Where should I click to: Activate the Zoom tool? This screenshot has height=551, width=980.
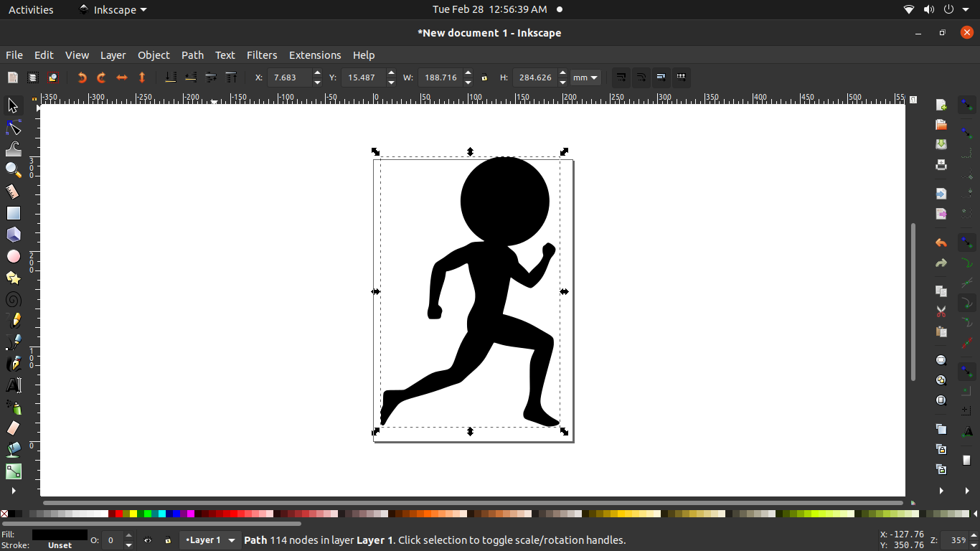coord(12,170)
